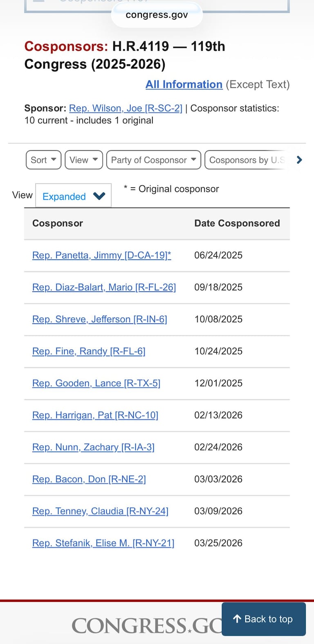Open sponsor Rep. Wilson, Joe link
314x644 pixels.
click(126, 108)
